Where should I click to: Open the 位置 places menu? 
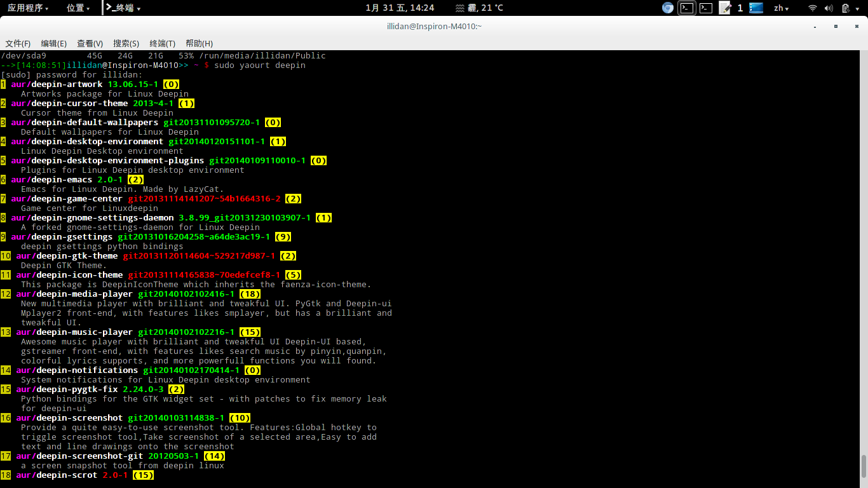(x=78, y=8)
